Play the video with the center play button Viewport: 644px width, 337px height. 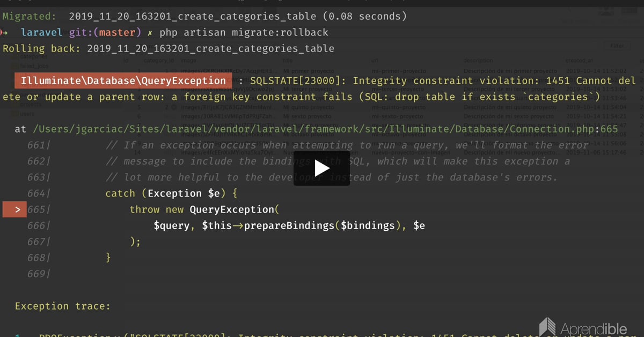321,169
